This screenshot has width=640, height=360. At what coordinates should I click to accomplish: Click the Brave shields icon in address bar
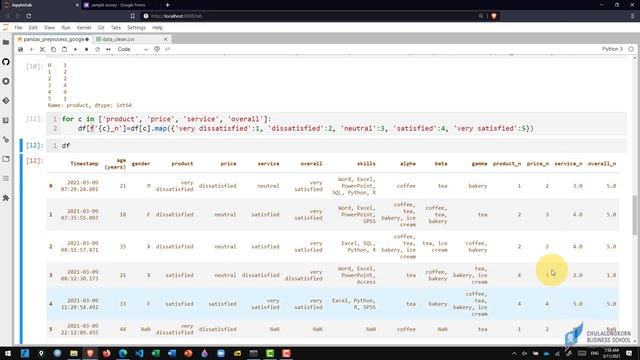click(493, 16)
